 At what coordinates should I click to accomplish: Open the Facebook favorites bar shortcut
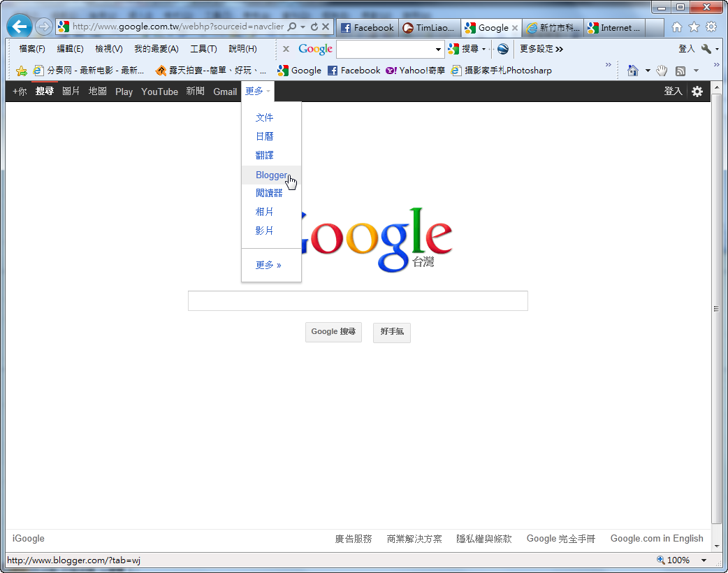pyautogui.click(x=354, y=71)
